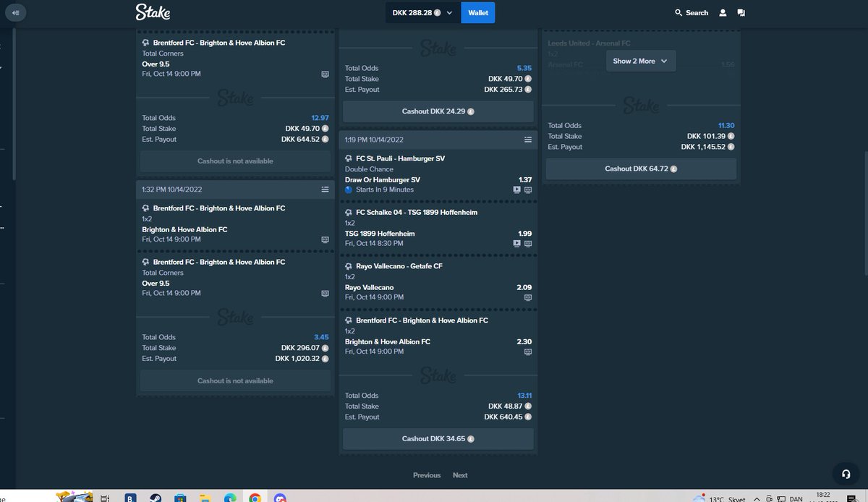Click football icon beside FC St. Pauli - Hamburger SV
This screenshot has height=502, width=868.
[x=349, y=158]
